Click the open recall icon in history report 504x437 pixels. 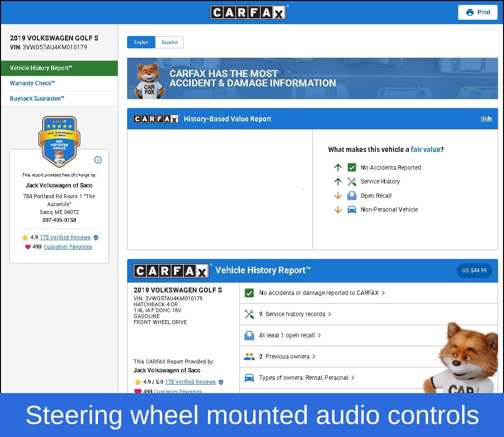(x=249, y=335)
